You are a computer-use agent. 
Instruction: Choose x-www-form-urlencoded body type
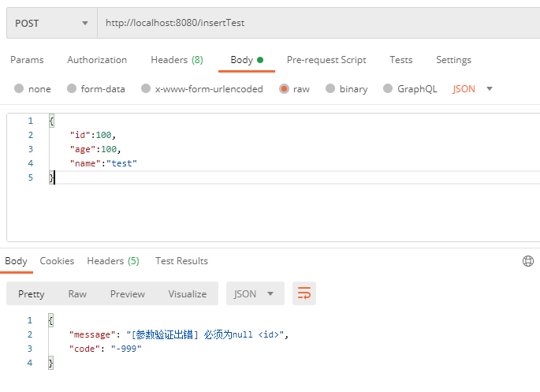[x=146, y=89]
